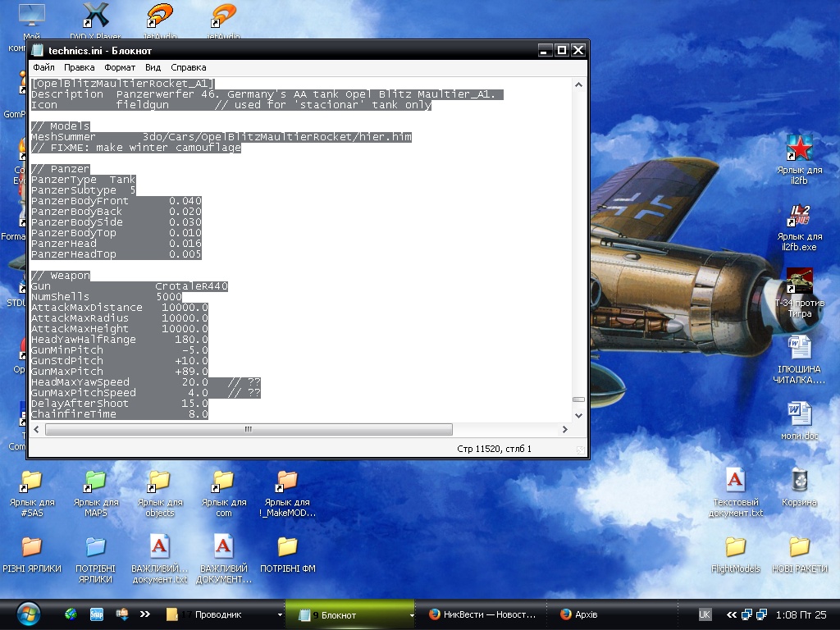
Task: Open the Корзина recycle bin icon
Action: coord(799,480)
